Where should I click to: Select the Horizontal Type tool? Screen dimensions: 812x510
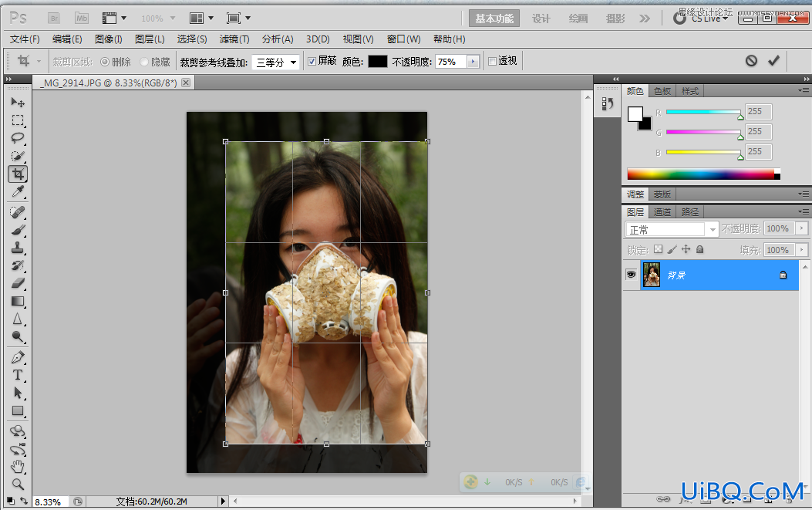point(18,375)
